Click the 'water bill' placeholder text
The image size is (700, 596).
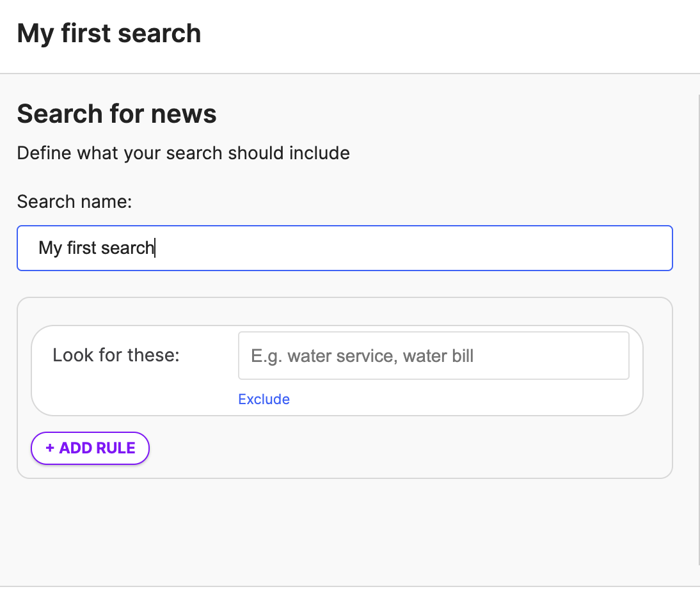click(438, 356)
